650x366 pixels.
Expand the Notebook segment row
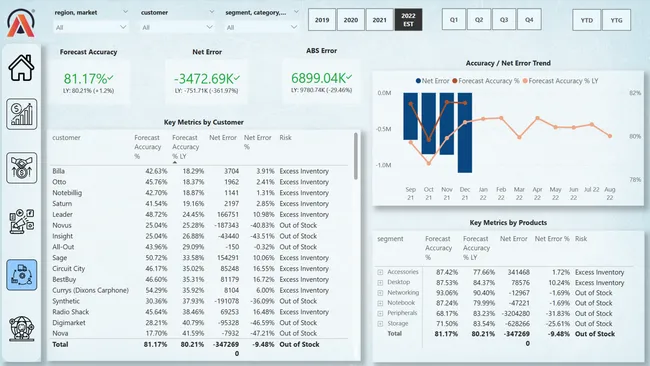coord(380,303)
